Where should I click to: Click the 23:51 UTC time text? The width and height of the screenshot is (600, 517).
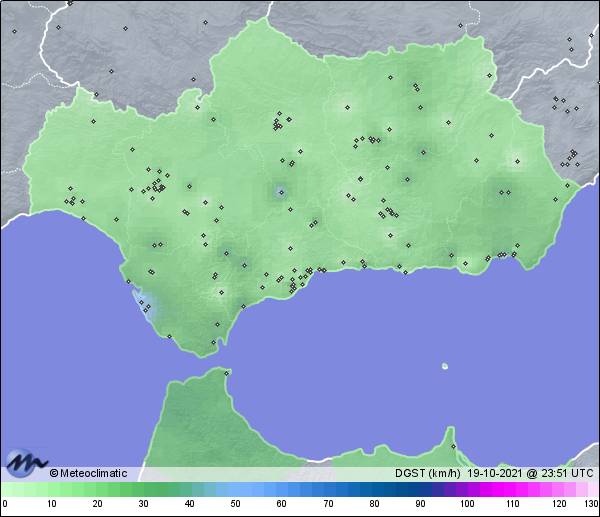(567, 473)
